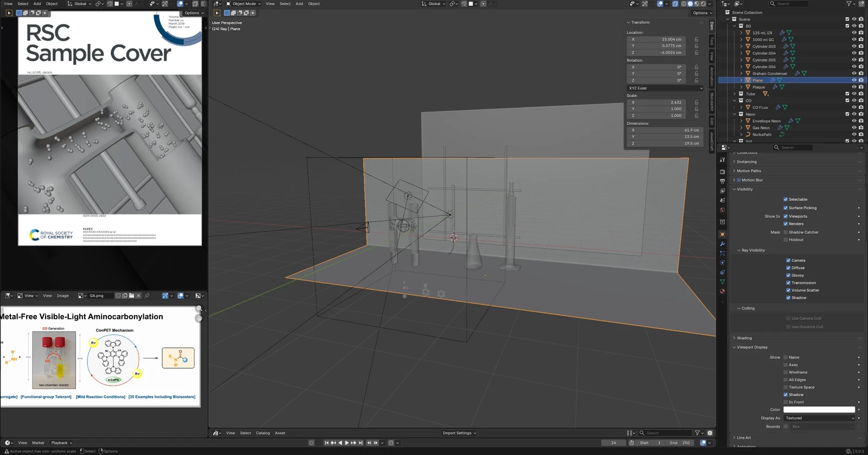Open the Catalog menu in asset browser
Image resolution: width=868 pixels, height=455 pixels.
pyautogui.click(x=263, y=433)
